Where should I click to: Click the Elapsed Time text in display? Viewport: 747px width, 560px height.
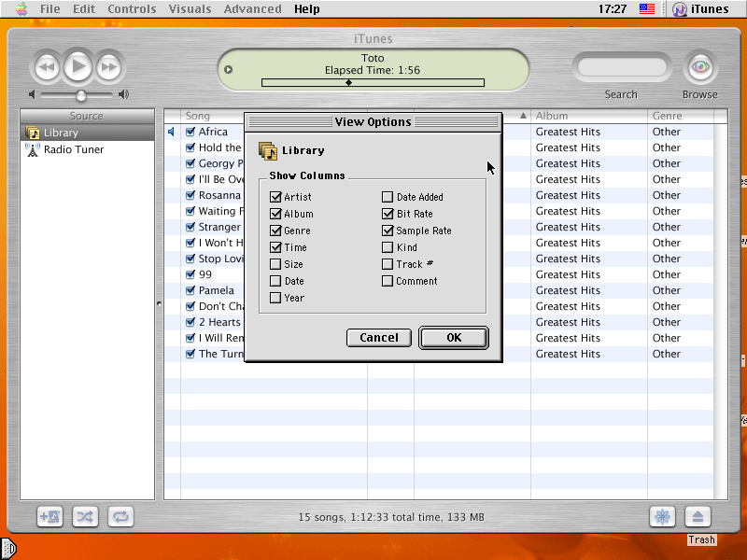(x=372, y=71)
